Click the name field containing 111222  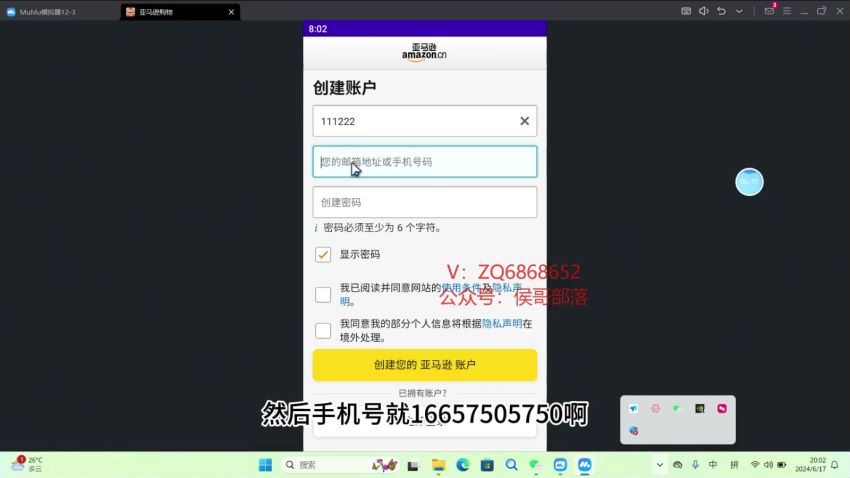424,121
